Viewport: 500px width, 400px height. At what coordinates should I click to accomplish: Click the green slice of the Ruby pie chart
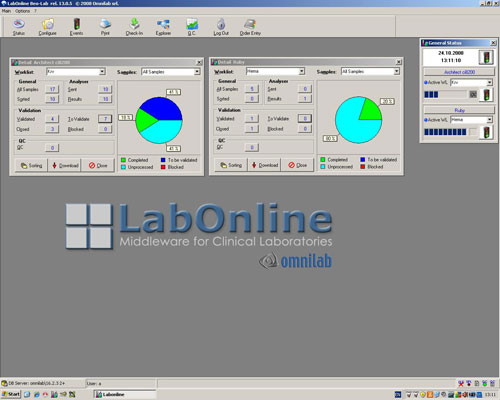pyautogui.click(x=371, y=110)
